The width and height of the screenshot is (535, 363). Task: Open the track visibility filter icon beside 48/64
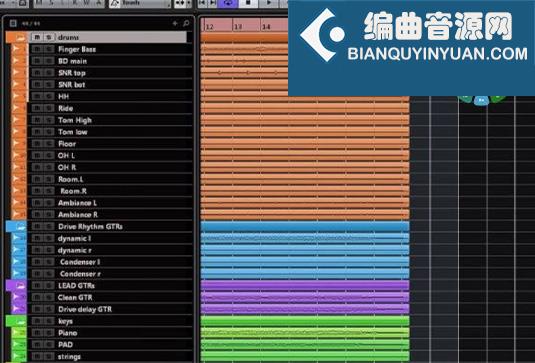(x=13, y=23)
